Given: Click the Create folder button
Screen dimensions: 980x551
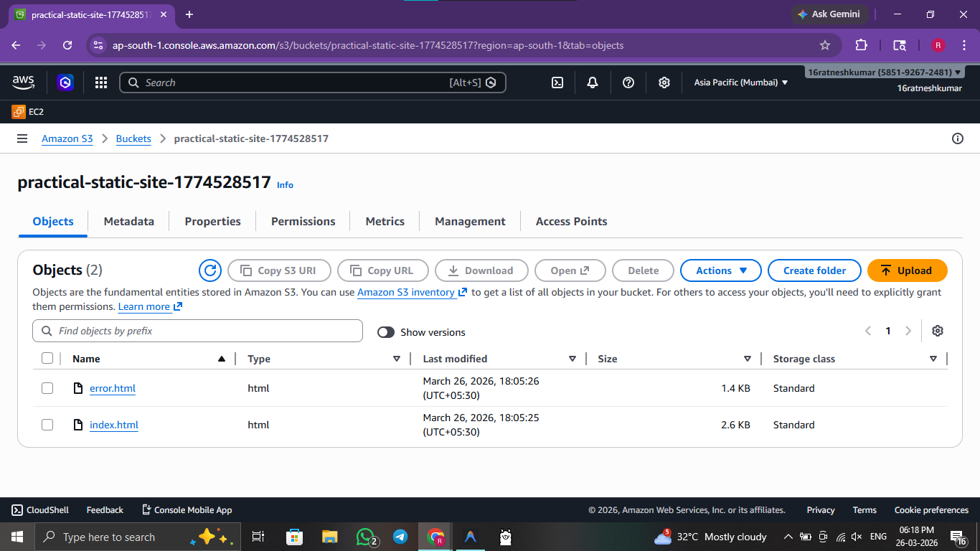Looking at the screenshot, I should tap(814, 270).
